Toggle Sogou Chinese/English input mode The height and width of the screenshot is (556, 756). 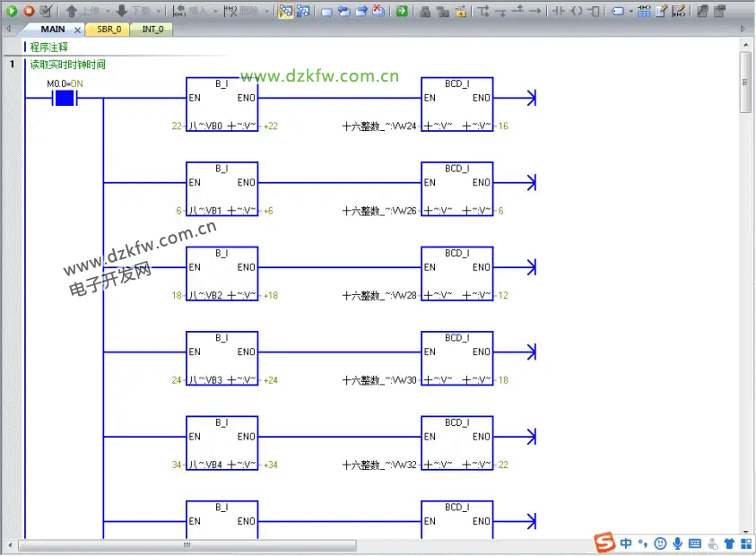click(626, 543)
